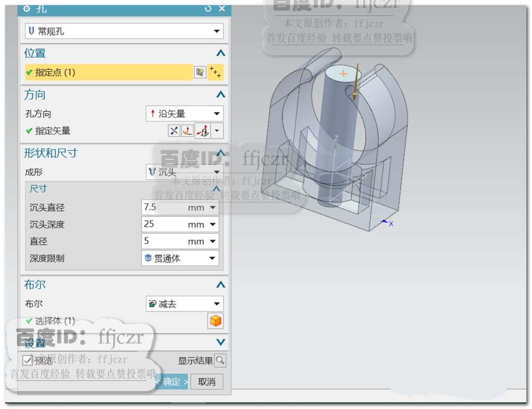Viewport: 532px width, 409px height.
Task: Open the 成形 沉头 shape dropdown
Action: [218, 171]
